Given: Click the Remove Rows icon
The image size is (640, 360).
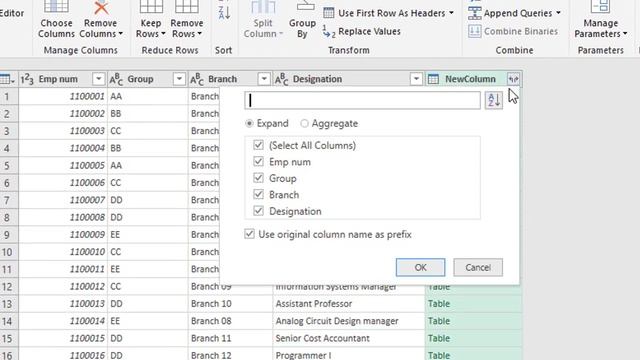Looking at the screenshot, I should coord(187,7).
